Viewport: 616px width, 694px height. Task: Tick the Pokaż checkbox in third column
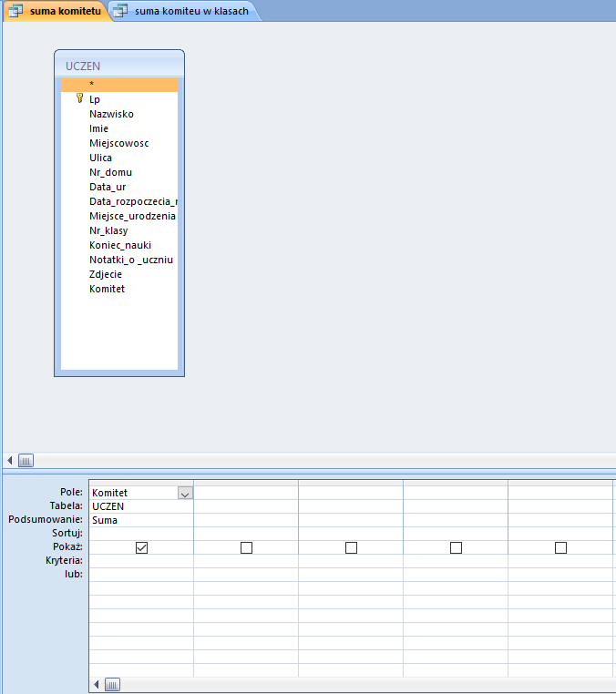point(351,547)
